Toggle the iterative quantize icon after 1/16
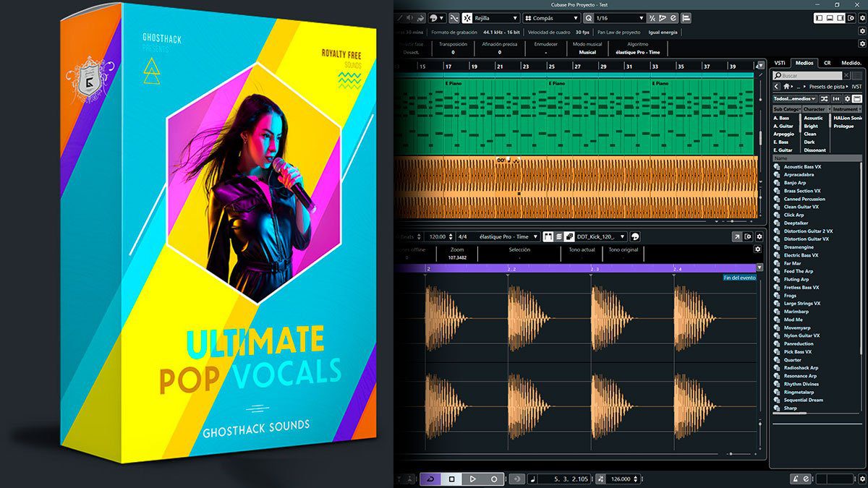This screenshot has width=868, height=488. [652, 18]
